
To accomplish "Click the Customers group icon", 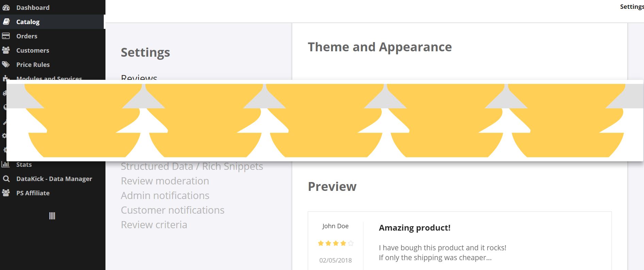I will (6, 50).
